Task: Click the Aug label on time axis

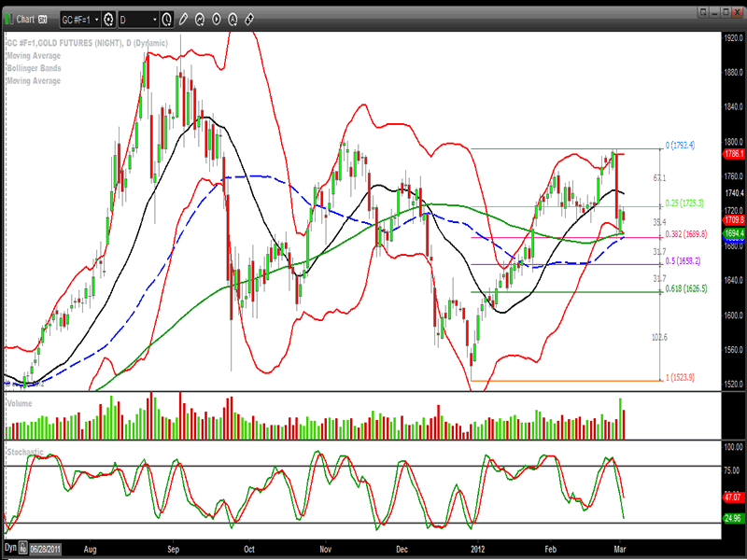Action: (90, 549)
